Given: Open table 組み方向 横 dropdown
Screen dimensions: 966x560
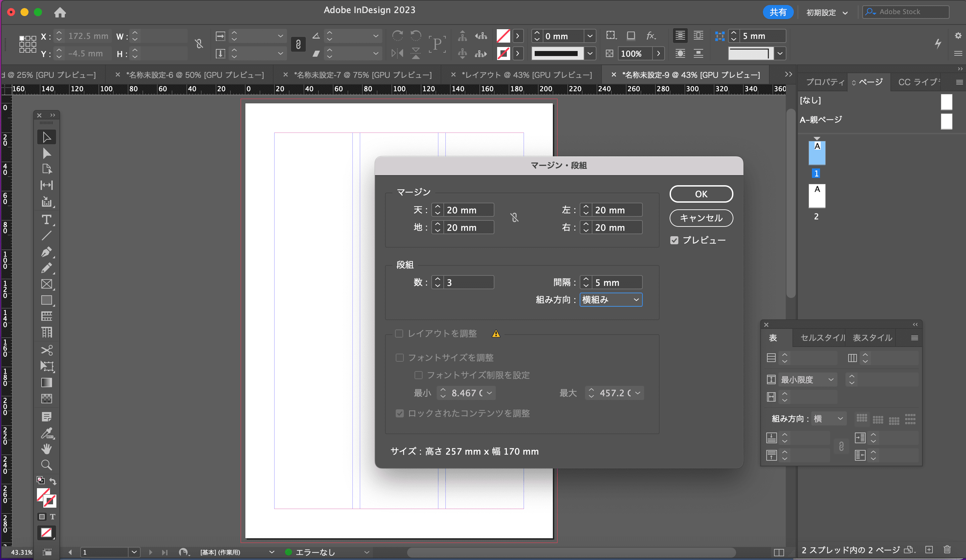Looking at the screenshot, I should [828, 418].
